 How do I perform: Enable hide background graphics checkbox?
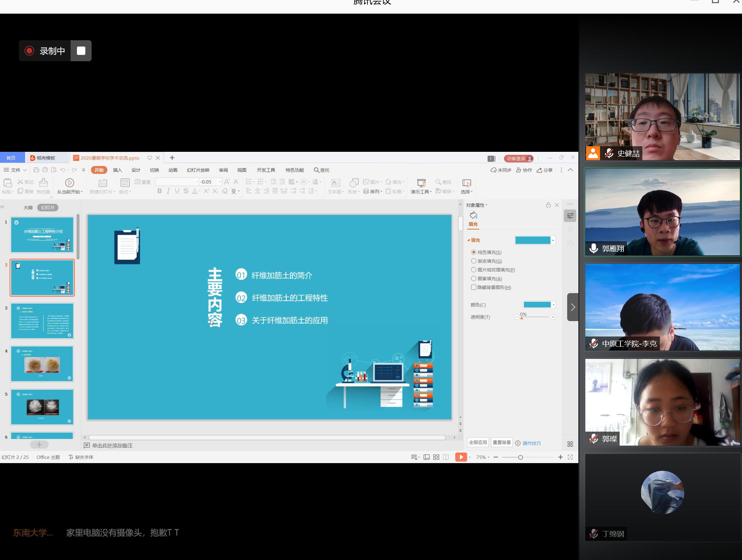474,287
